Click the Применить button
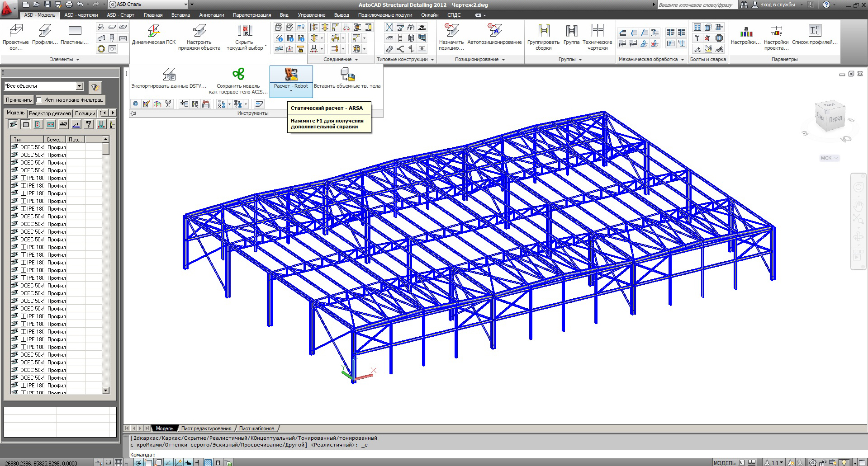The height and width of the screenshot is (466, 868). pos(19,100)
